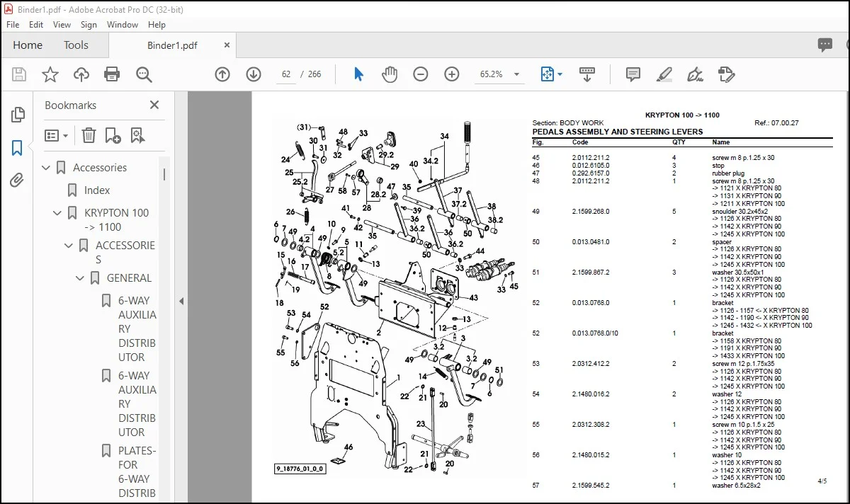Open the find text magnifier tool
Screen dimensions: 850x504
144,74
